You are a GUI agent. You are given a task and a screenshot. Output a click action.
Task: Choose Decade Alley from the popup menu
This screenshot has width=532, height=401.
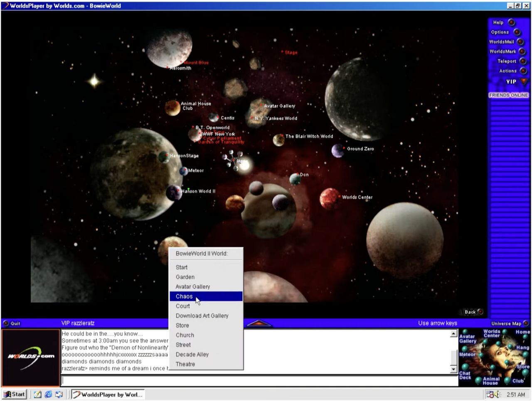pyautogui.click(x=206, y=355)
